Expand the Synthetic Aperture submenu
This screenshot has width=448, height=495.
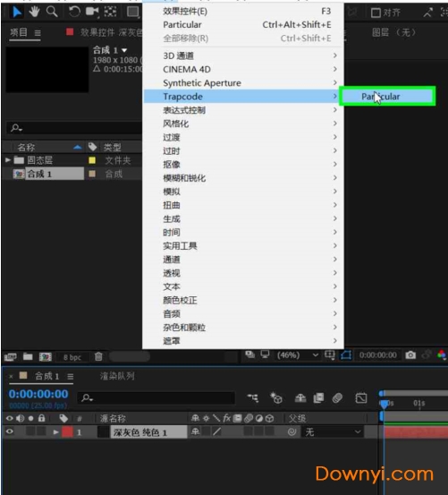click(244, 82)
